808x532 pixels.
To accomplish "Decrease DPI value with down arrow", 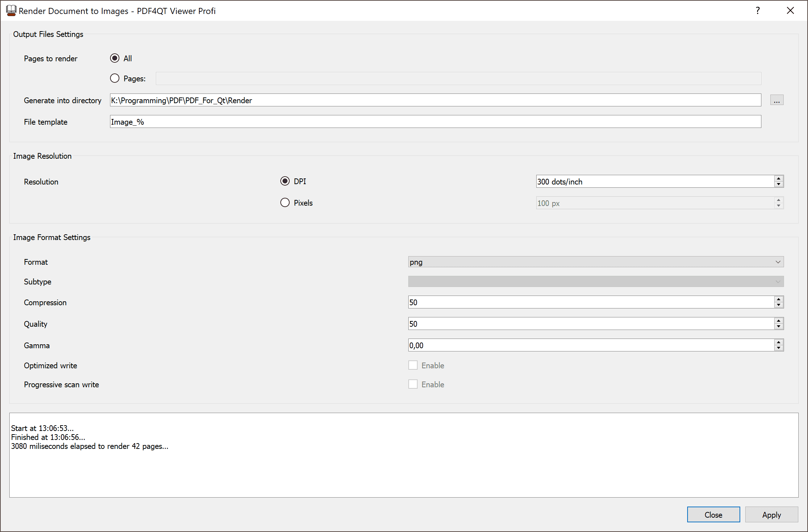I will tap(779, 184).
